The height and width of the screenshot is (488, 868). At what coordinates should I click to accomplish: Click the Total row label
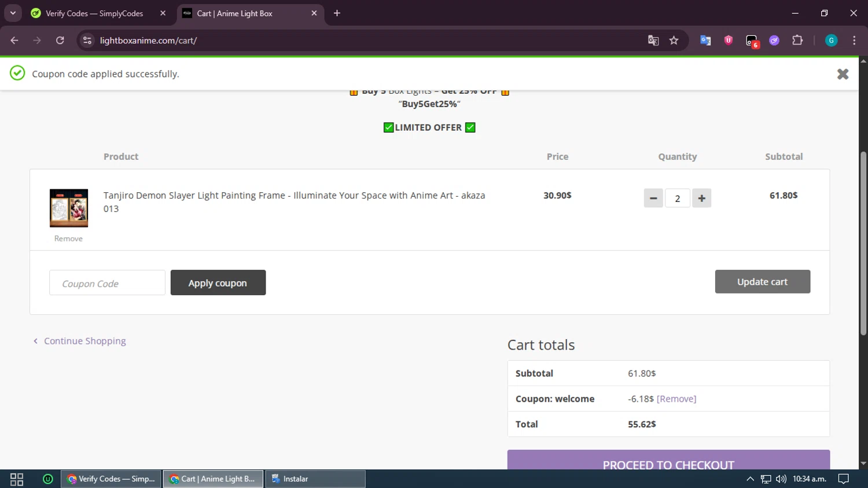coord(527,424)
